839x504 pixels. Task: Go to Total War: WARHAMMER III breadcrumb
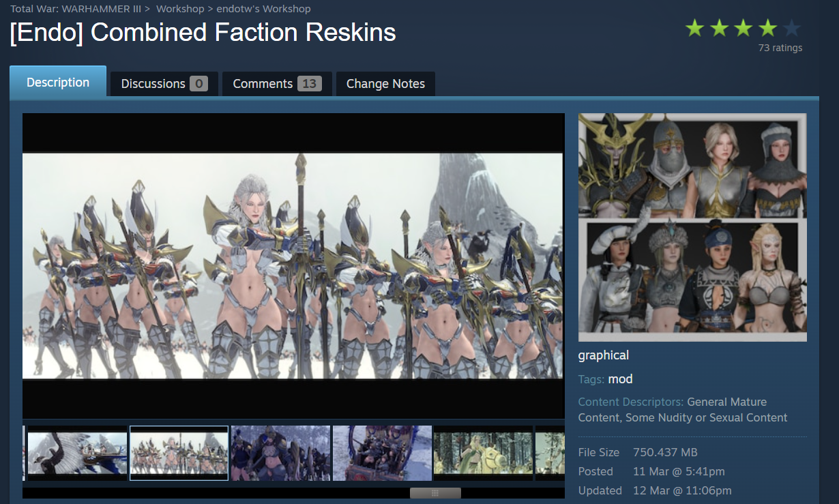tap(76, 9)
